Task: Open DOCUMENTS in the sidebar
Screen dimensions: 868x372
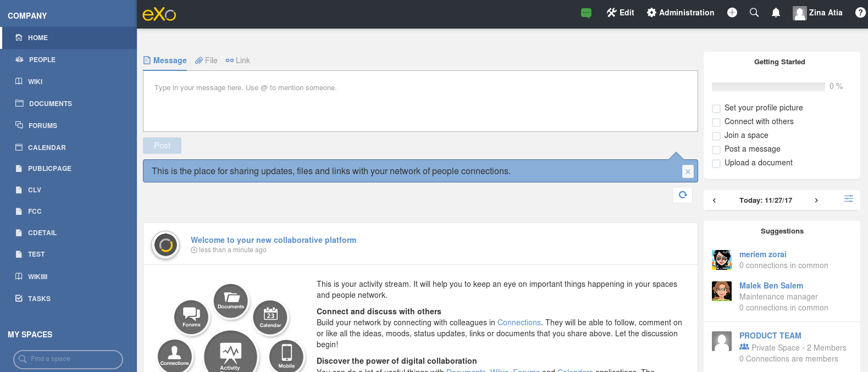Action: coord(68,104)
